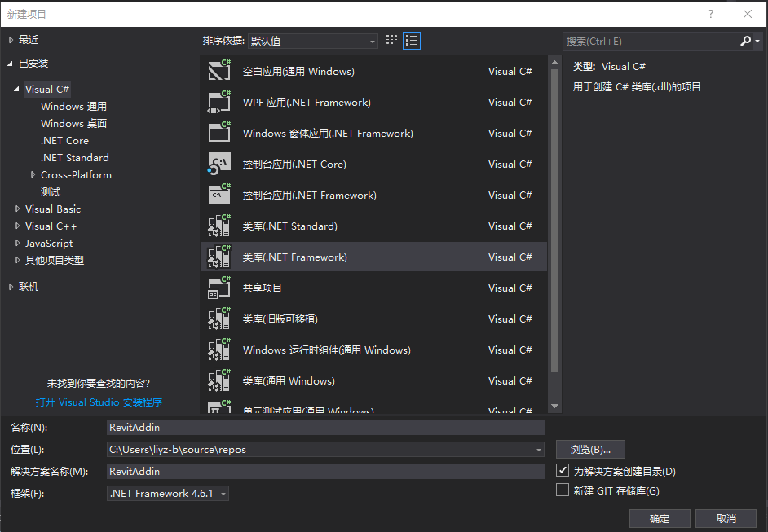This screenshot has height=532, width=768.
Task: Click the template list scrollbar thumb
Action: (x=554, y=220)
